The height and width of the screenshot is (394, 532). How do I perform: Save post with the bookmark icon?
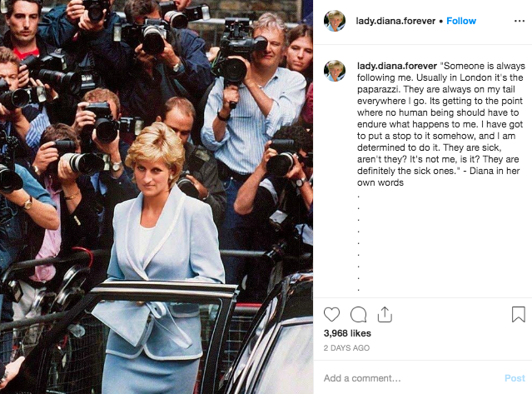(x=519, y=314)
